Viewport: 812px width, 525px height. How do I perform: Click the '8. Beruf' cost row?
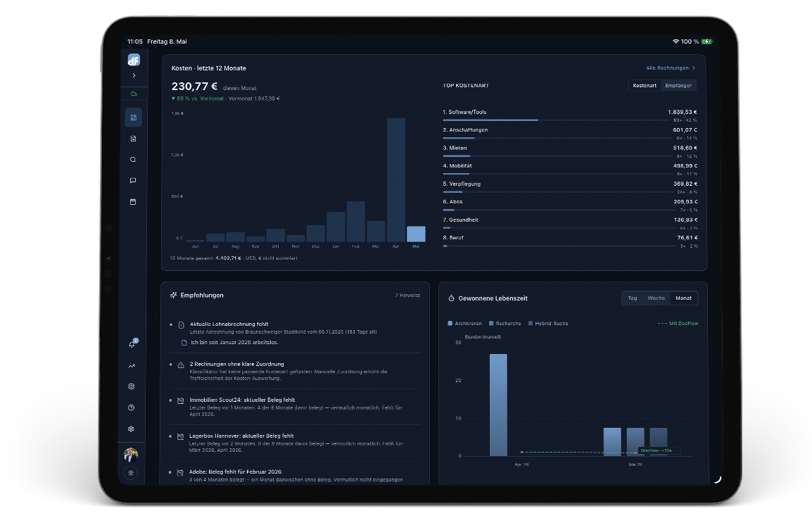pos(570,241)
